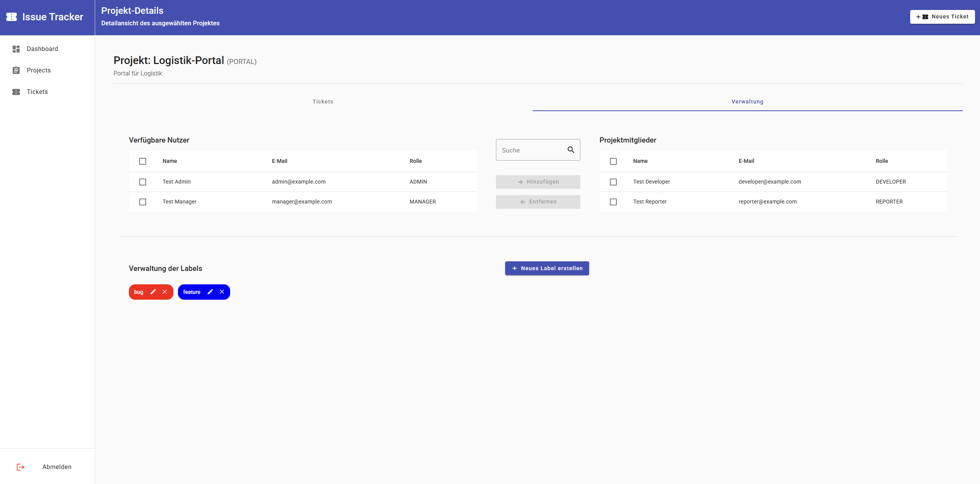Select all available users header checkbox
The image size is (980, 484).
[x=143, y=161]
